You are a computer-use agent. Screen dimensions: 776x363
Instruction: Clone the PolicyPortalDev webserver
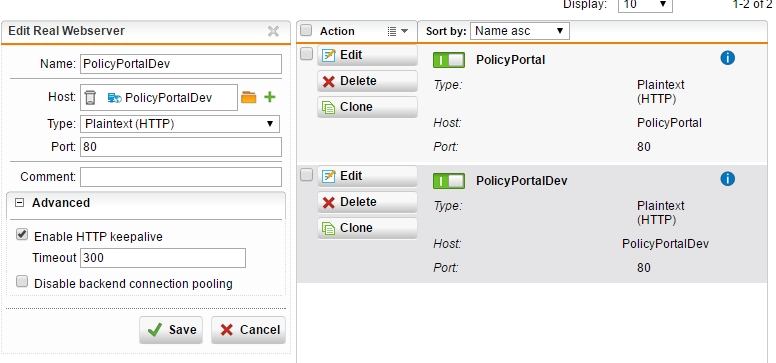pyautogui.click(x=367, y=227)
